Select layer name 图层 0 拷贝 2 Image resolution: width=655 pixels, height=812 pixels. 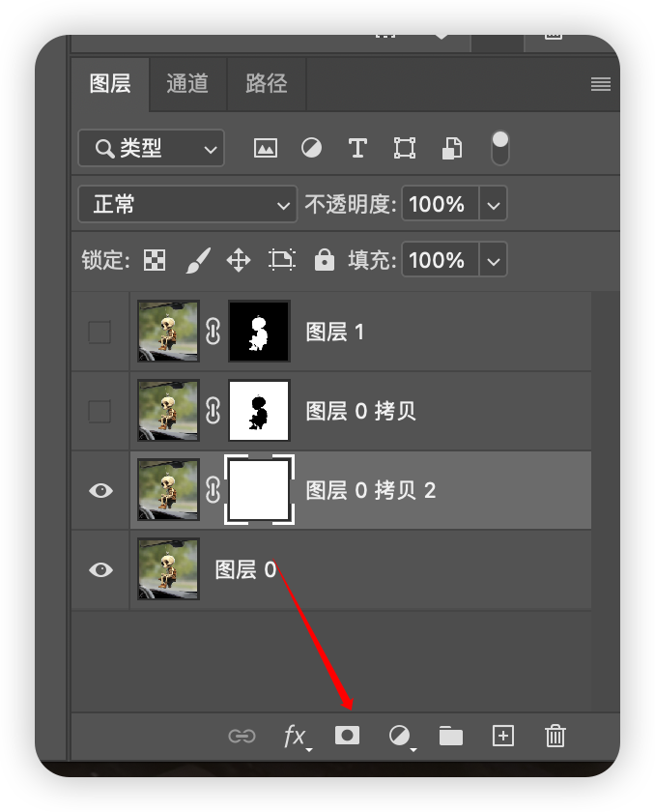coord(371,490)
